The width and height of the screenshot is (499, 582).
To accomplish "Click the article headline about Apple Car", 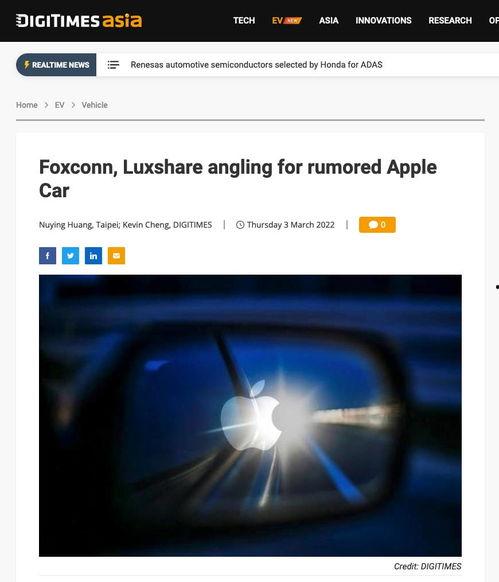I will pyautogui.click(x=238, y=179).
